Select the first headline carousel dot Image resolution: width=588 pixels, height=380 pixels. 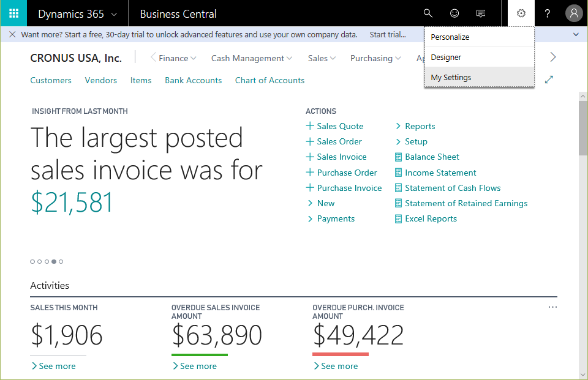tap(32, 261)
